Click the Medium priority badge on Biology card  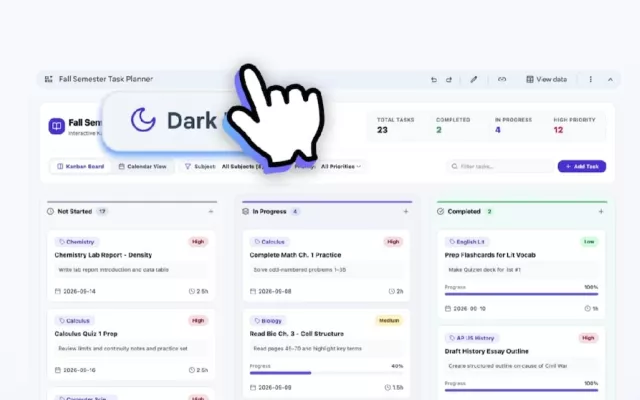pyautogui.click(x=389, y=320)
